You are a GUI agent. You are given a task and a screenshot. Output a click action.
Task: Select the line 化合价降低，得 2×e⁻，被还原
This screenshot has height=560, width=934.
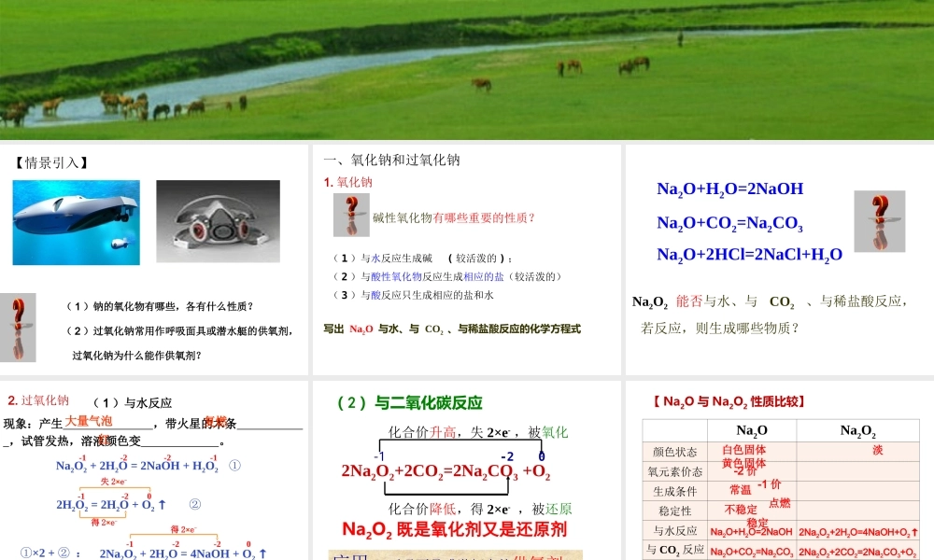click(480, 509)
